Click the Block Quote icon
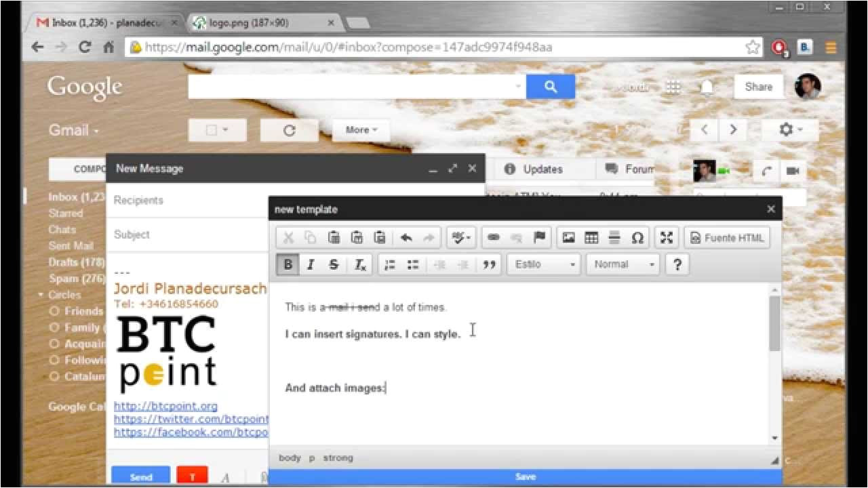Image resolution: width=868 pixels, height=488 pixels. click(x=489, y=265)
